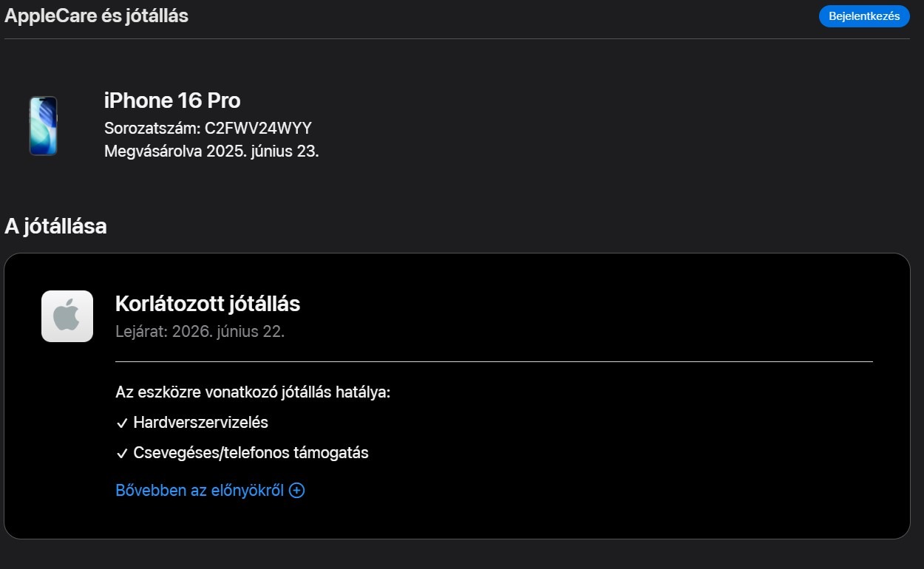
Task: Click the Lejárat expiration date text
Action: pyautogui.click(x=200, y=332)
